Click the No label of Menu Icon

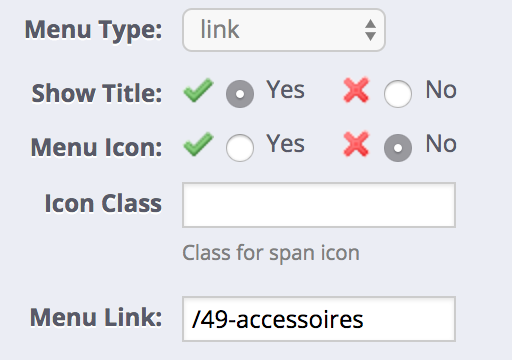coord(441,144)
